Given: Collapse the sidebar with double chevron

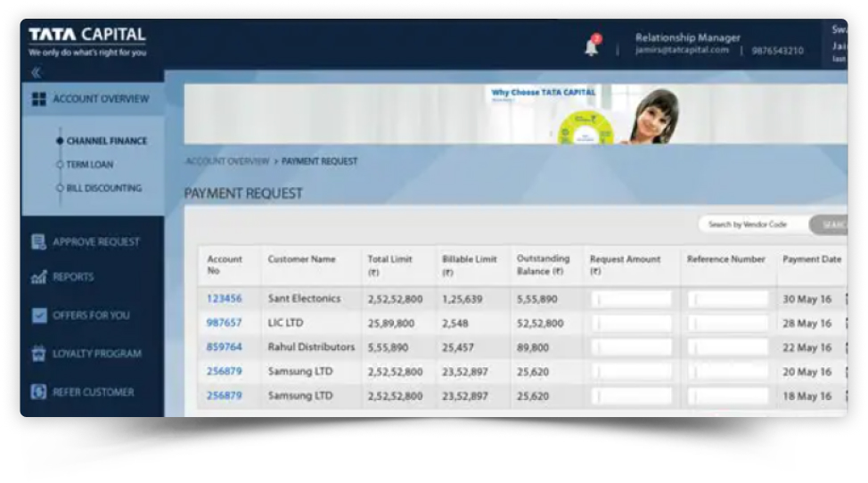Looking at the screenshot, I should [37, 72].
